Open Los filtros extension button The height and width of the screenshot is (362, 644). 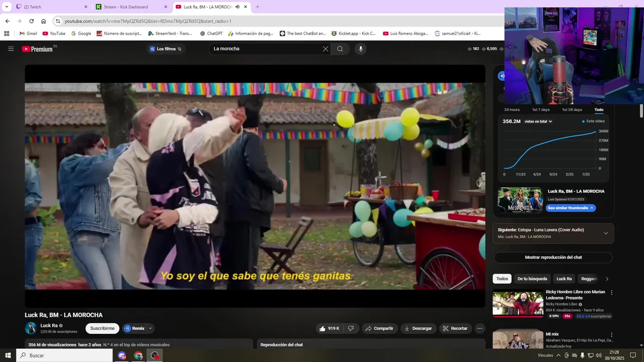pos(166,49)
